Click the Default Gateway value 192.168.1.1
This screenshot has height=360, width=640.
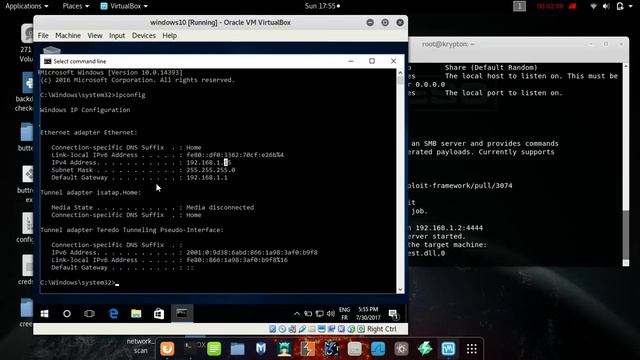coord(207,178)
